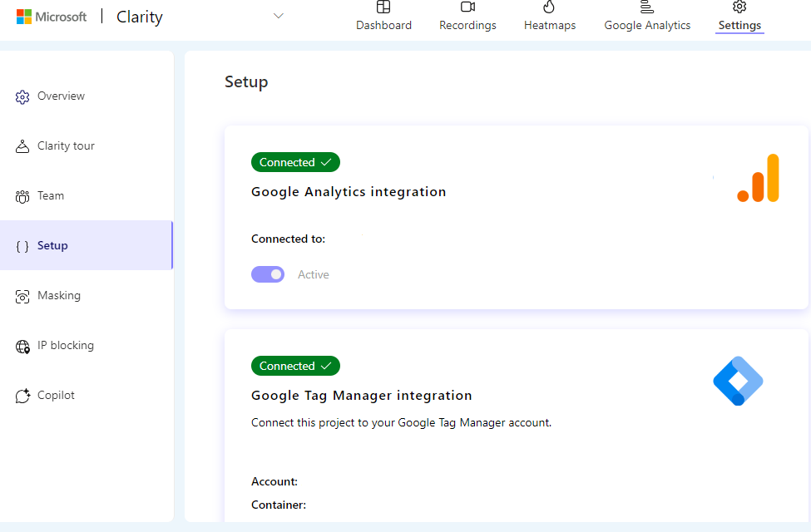Open IP blocking settings
The width and height of the screenshot is (811, 532).
(x=66, y=345)
